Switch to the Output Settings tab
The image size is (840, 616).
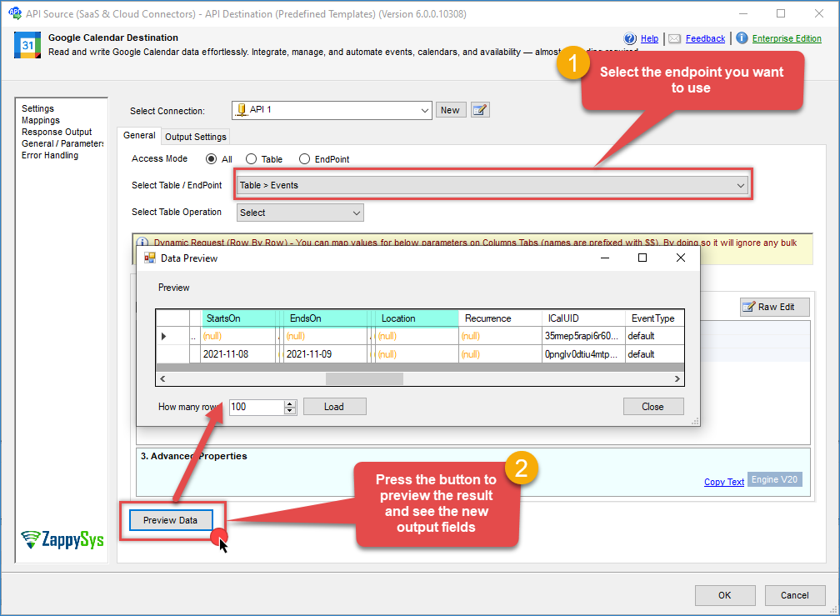195,137
